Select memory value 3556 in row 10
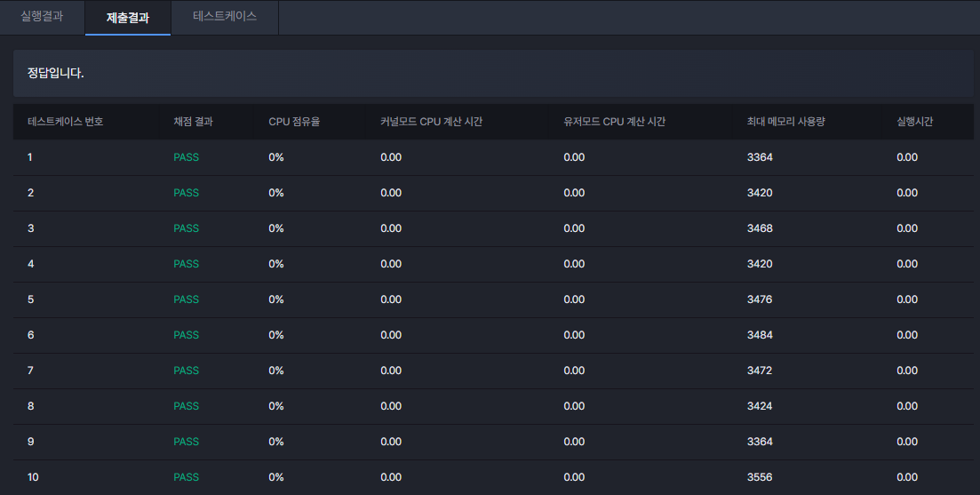 pyautogui.click(x=760, y=477)
